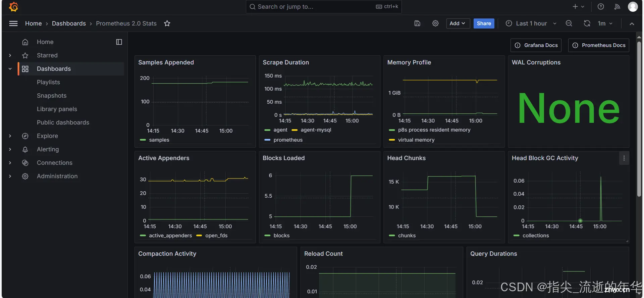The image size is (644, 298).
Task: Click the Samples Appended panel title
Action: coord(166,62)
